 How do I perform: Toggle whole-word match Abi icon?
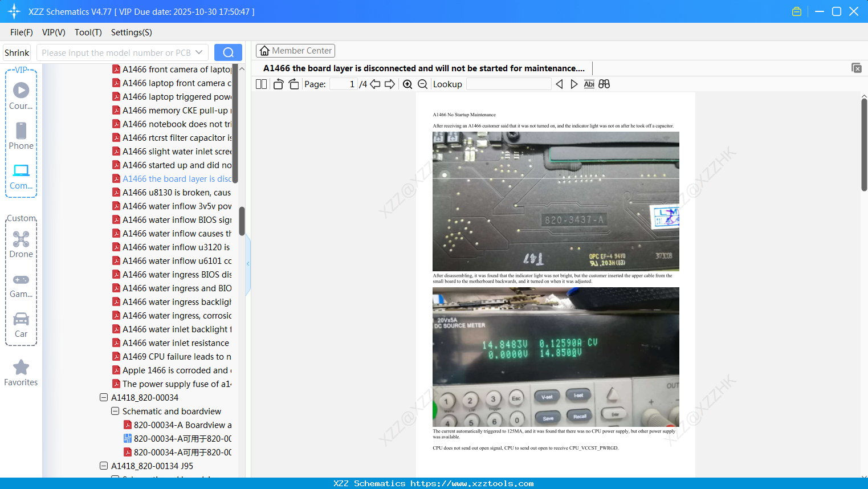(589, 84)
